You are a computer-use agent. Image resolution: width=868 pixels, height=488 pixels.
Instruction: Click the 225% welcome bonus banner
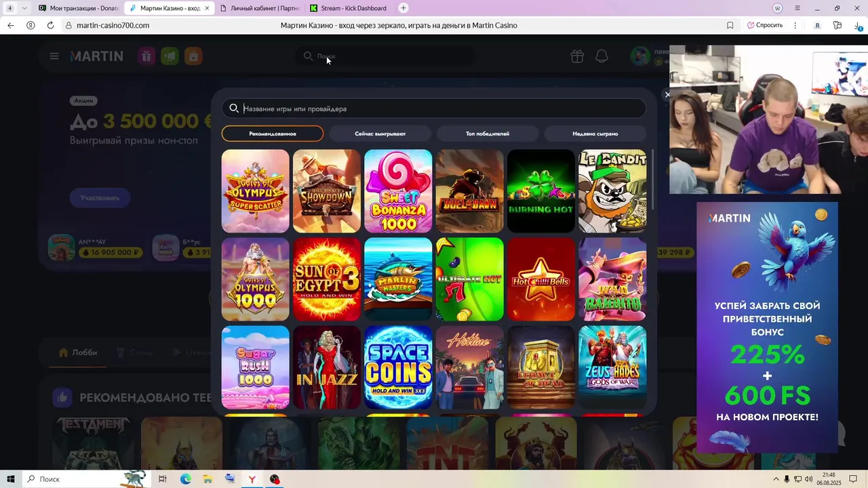click(x=767, y=327)
